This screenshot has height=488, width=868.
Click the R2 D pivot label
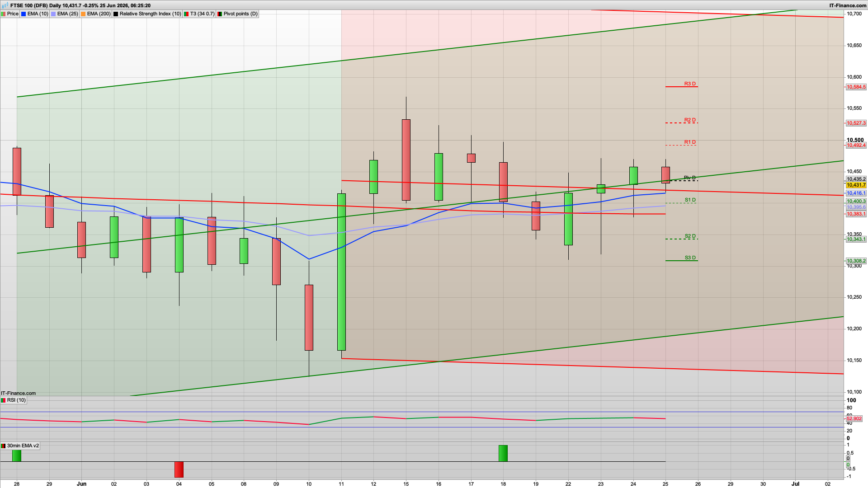tap(690, 120)
